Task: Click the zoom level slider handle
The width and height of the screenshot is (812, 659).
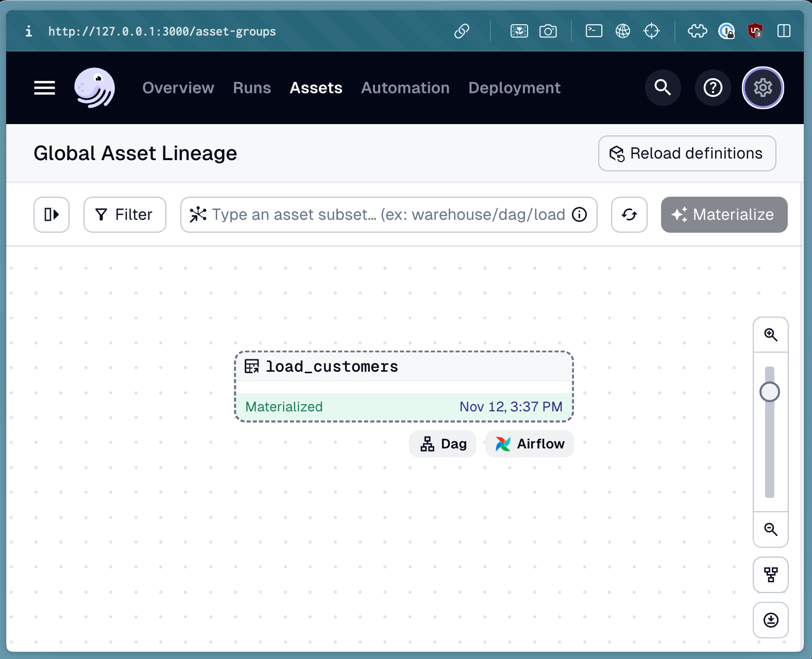Action: tap(770, 392)
